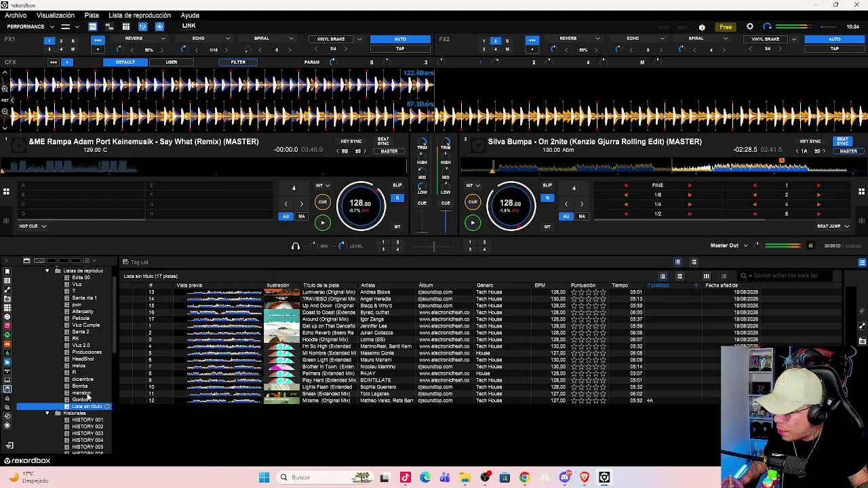Image resolution: width=868 pixels, height=488 pixels.
Task: Open the Windows Start menu
Action: pyautogui.click(x=264, y=477)
